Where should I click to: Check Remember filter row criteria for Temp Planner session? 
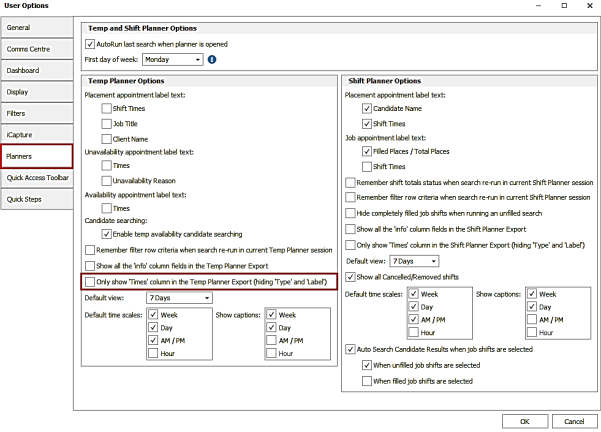tap(90, 250)
